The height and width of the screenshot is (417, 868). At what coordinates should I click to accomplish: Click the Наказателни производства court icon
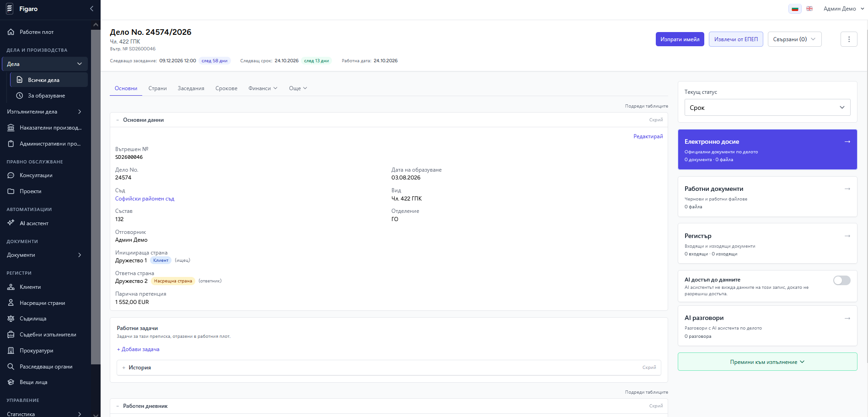(11, 128)
